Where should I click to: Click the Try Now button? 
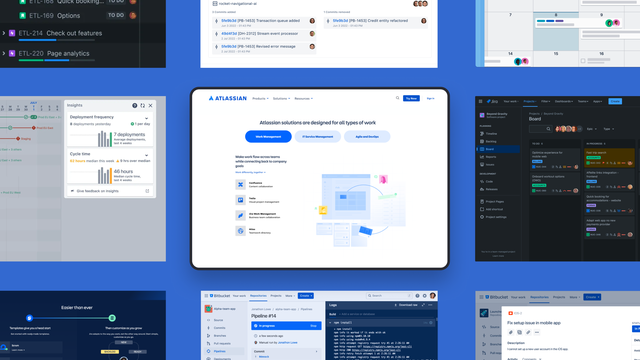pos(411,98)
